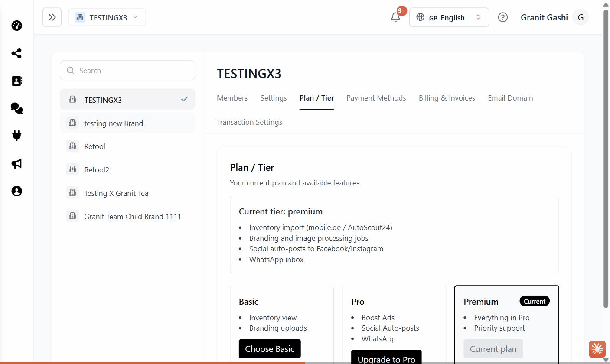This screenshot has height=364, width=610.
Task: Click the Choose Basic button
Action: pos(270,349)
